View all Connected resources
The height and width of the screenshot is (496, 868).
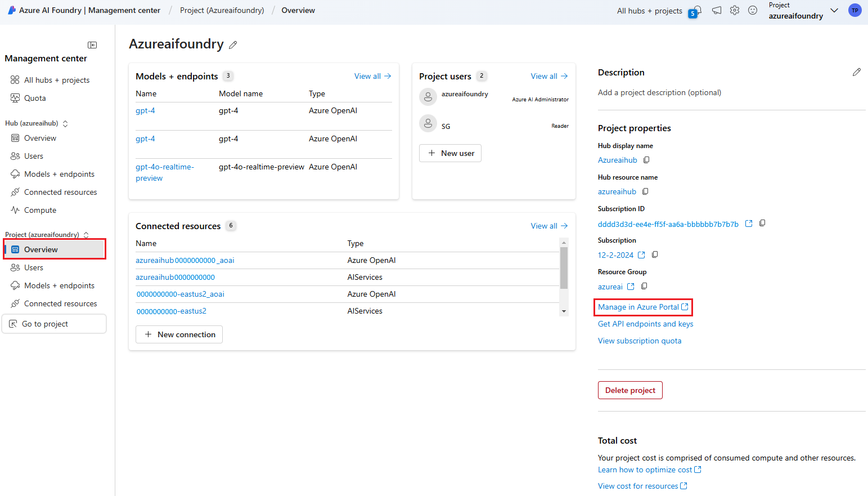pos(549,226)
